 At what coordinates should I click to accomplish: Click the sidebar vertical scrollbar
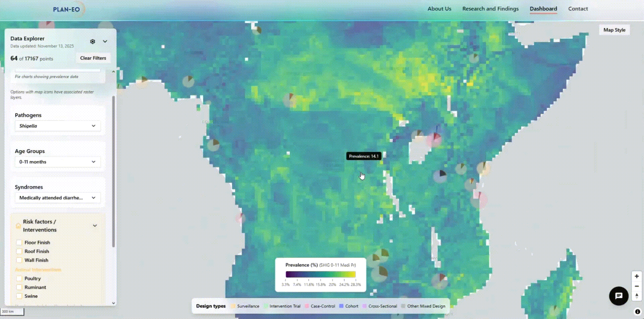[113, 171]
